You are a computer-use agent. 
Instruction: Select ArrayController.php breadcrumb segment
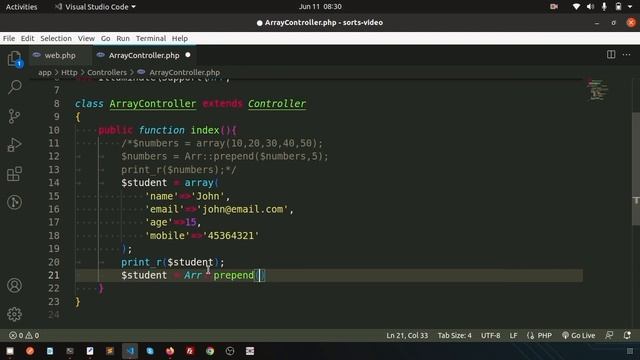pyautogui.click(x=184, y=72)
